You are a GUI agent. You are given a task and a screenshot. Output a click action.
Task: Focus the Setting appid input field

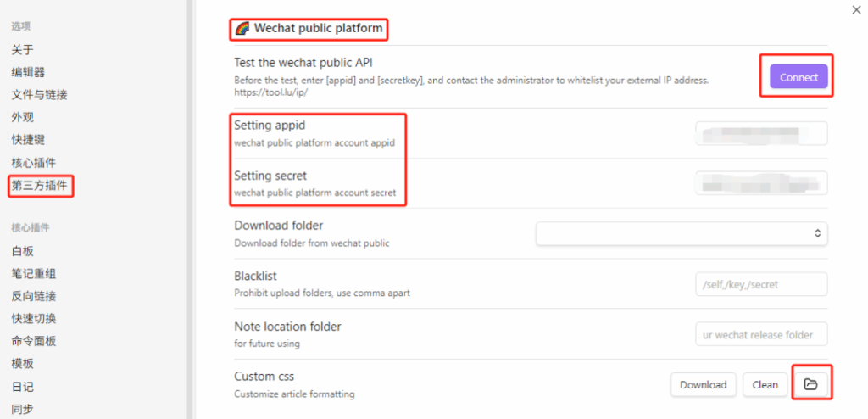(x=761, y=133)
